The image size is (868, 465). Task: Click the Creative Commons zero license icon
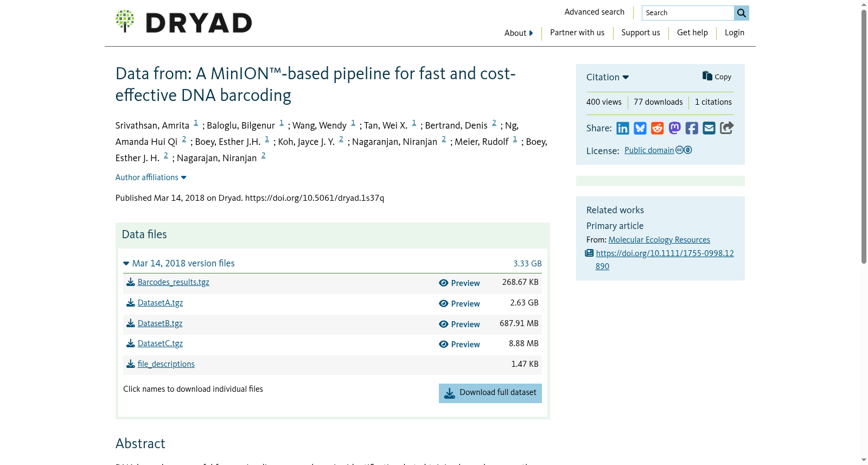(x=684, y=150)
